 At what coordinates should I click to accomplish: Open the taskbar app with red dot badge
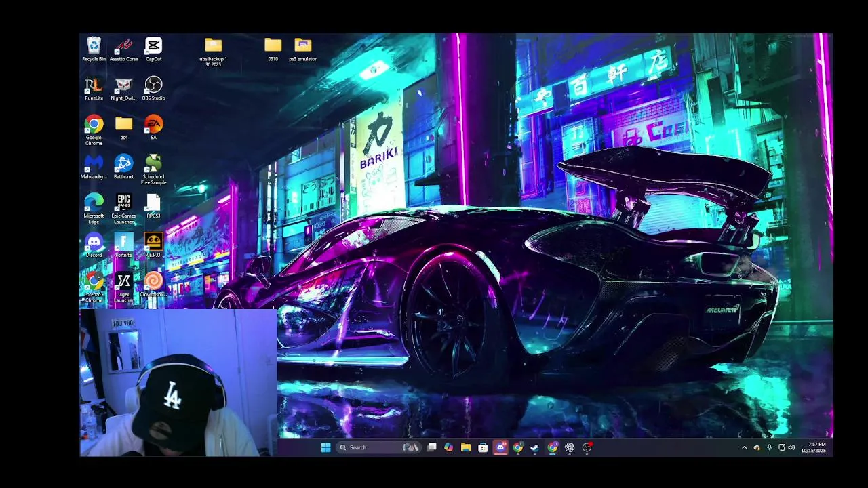pyautogui.click(x=587, y=447)
